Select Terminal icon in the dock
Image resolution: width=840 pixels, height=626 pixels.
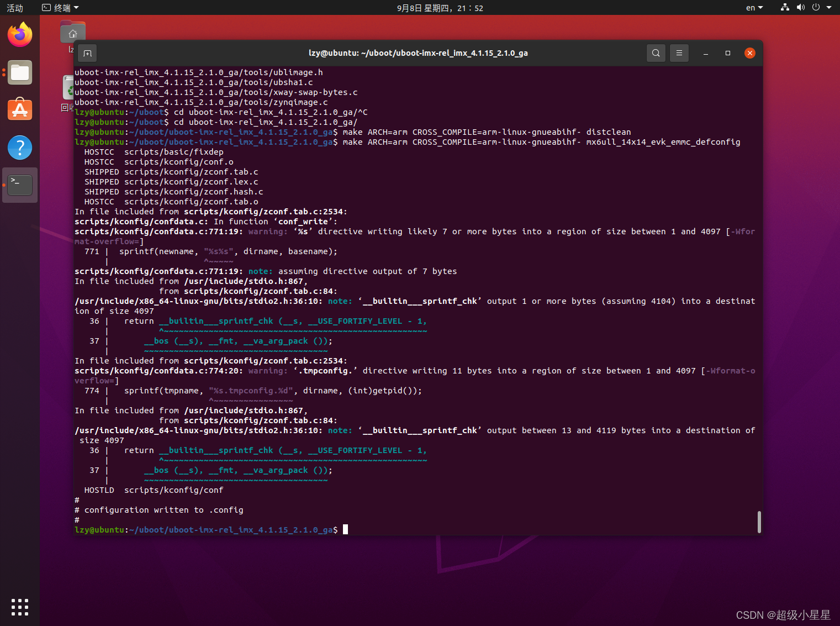20,185
